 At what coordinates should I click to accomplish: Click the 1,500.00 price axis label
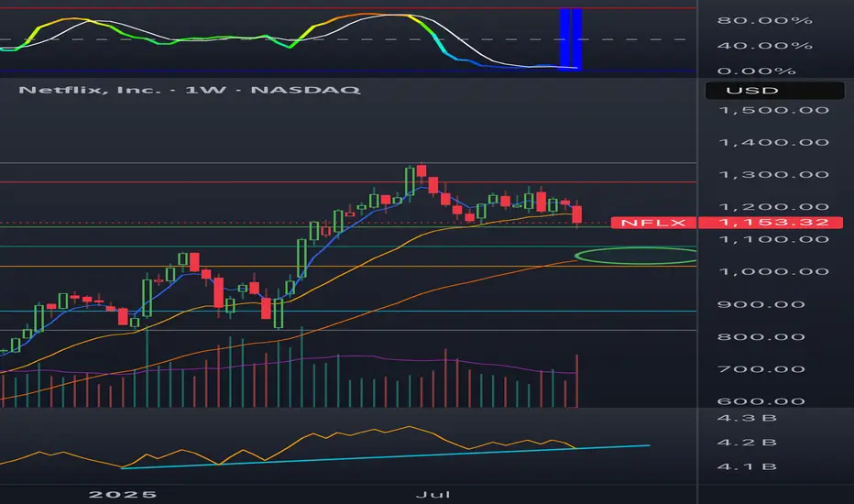[x=774, y=111]
